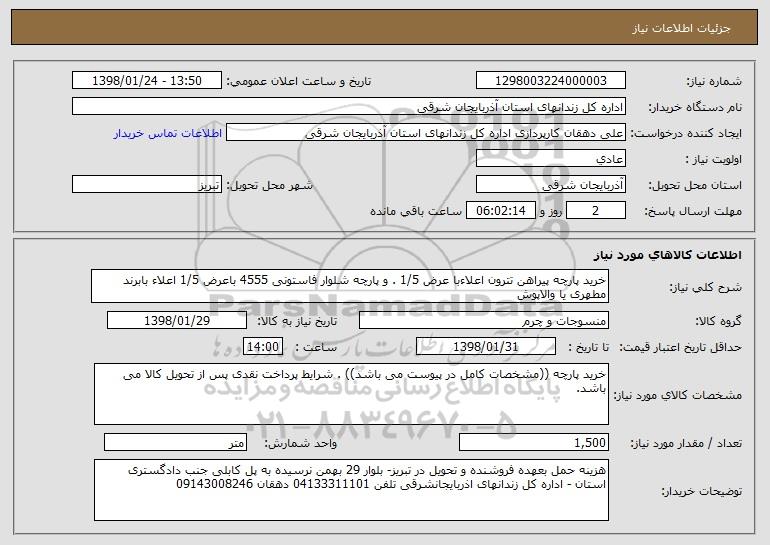Click section heading اطلاعات کالاهای مورد نیاز

667,255
